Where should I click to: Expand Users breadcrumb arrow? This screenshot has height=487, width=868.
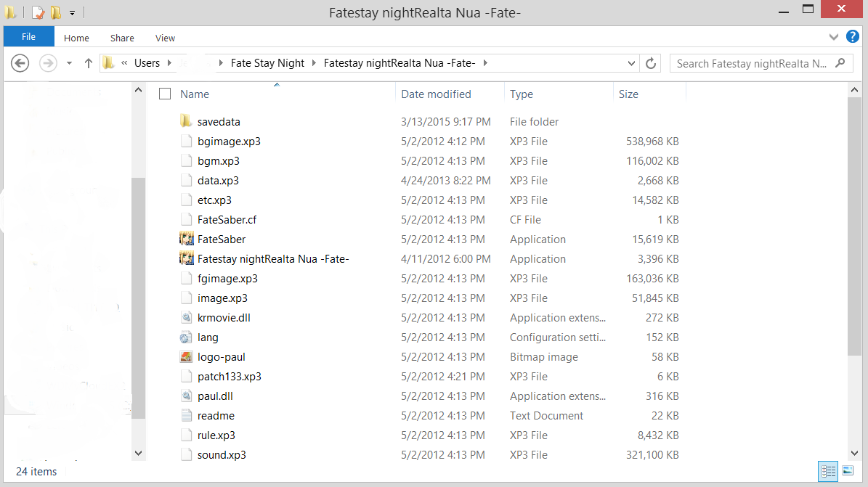pyautogui.click(x=169, y=63)
